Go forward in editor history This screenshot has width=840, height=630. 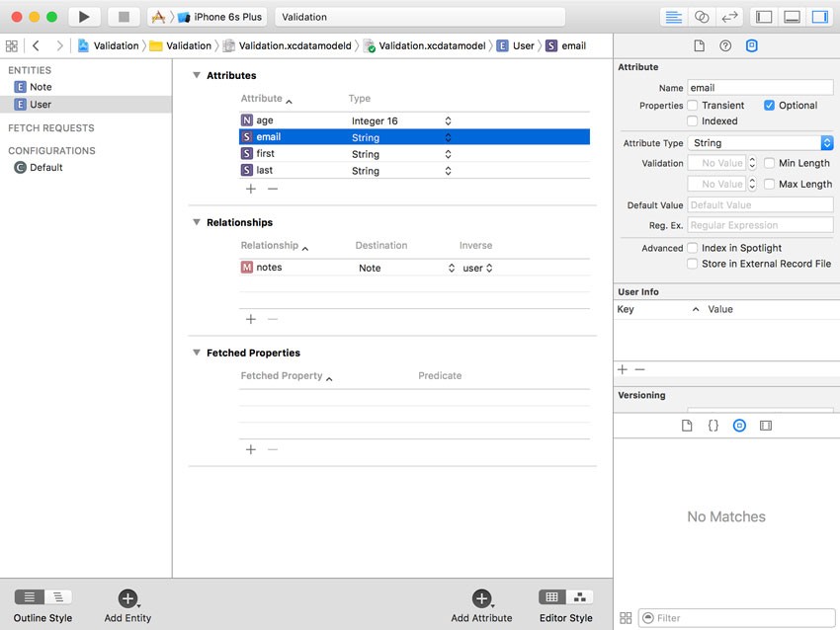click(59, 46)
